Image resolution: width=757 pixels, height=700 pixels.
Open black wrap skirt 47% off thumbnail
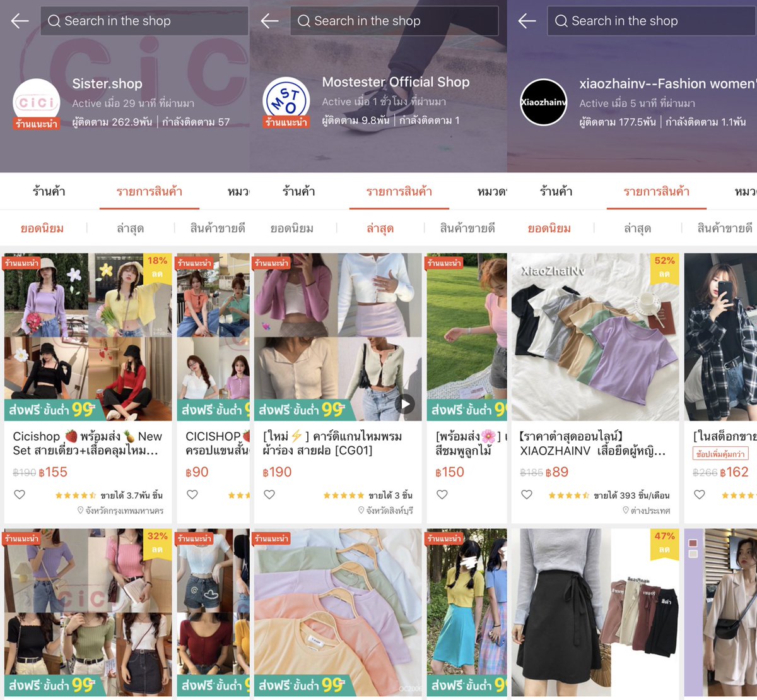(596, 613)
